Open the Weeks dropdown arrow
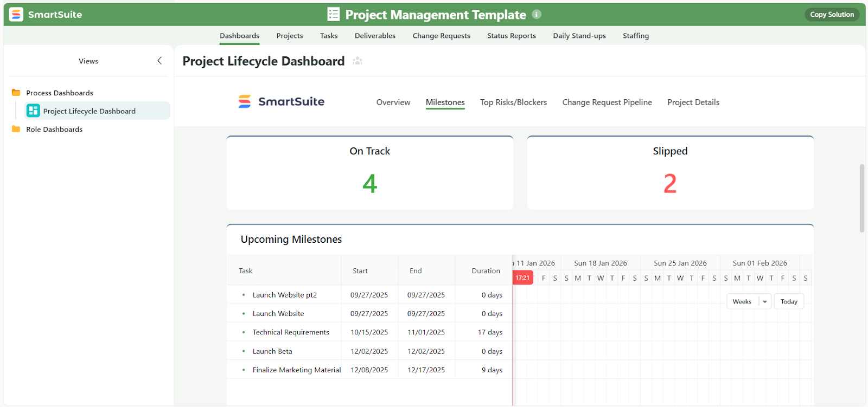The image size is (868, 407). (x=765, y=302)
